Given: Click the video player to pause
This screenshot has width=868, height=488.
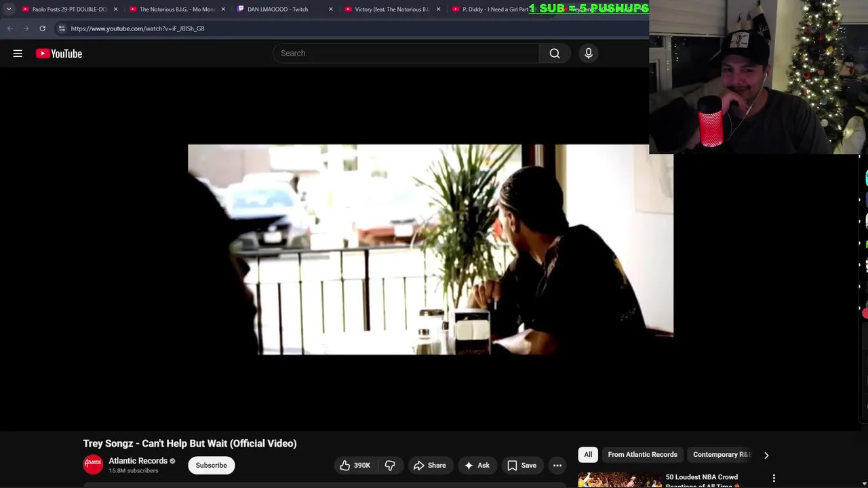Looking at the screenshot, I should (x=431, y=249).
